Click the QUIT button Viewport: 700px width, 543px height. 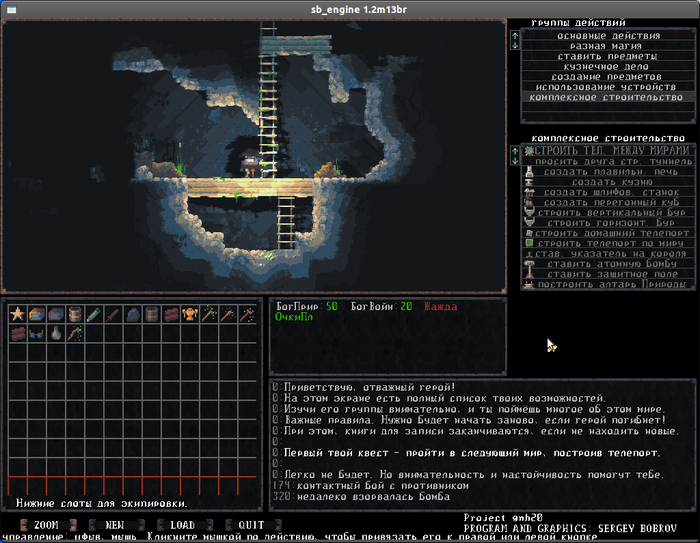pos(251,524)
